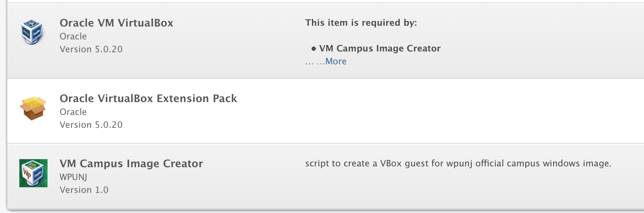644x213 pixels.
Task: Click the VM Campus Image Creator icon
Action: click(33, 173)
